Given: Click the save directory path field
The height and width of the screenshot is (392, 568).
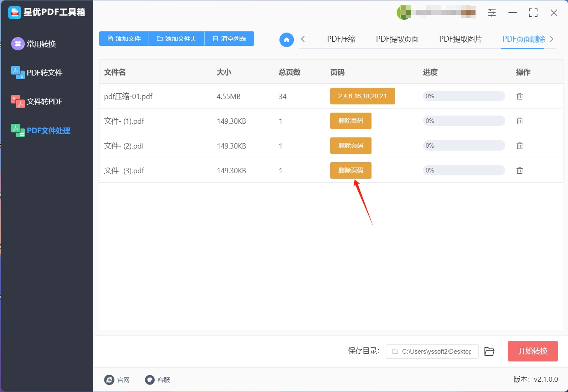Looking at the screenshot, I should pos(432,352).
